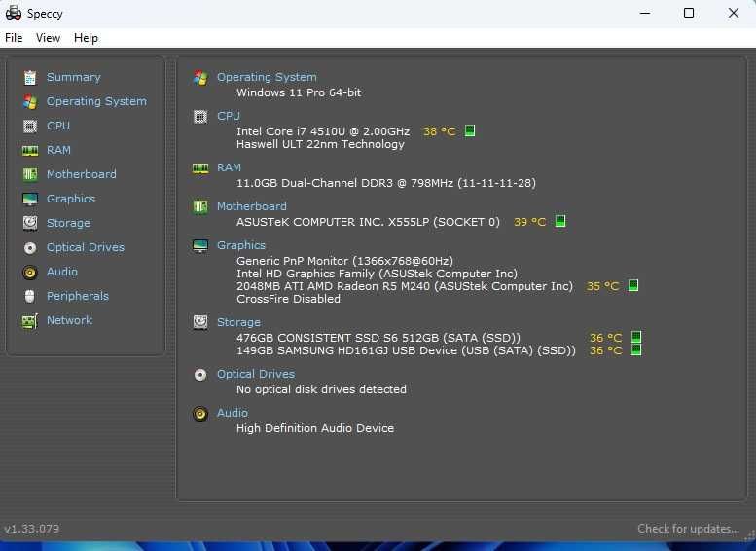This screenshot has height=551, width=756.
Task: Select Graphics in the sidebar
Action: [x=71, y=199]
